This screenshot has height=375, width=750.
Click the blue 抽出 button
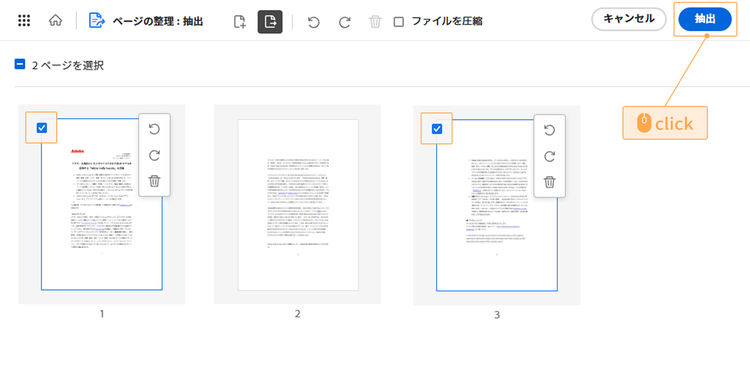[705, 19]
